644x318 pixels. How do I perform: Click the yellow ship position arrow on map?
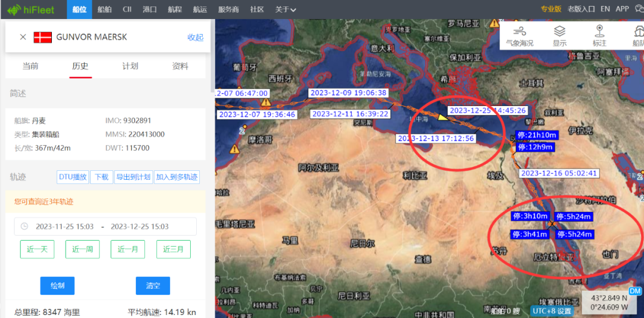click(443, 117)
